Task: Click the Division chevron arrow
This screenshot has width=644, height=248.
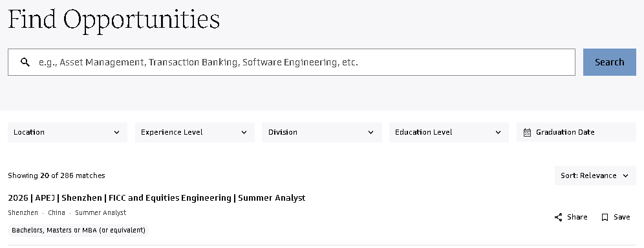Action: 371,133
